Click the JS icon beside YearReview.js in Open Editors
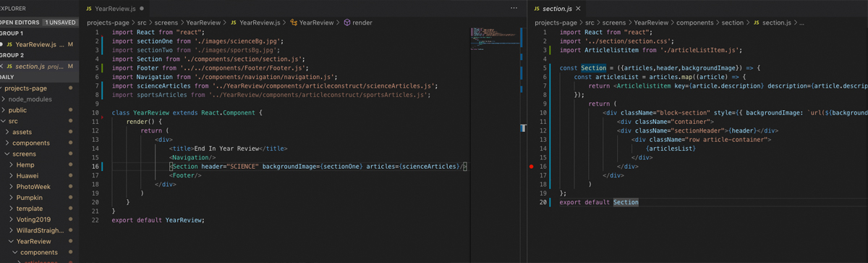This screenshot has width=868, height=263. click(9, 44)
